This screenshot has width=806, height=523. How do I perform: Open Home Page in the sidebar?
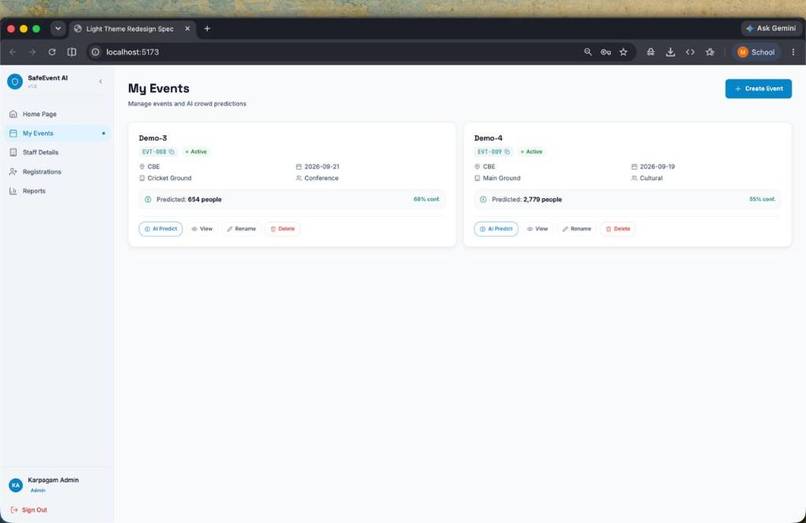(x=57, y=114)
